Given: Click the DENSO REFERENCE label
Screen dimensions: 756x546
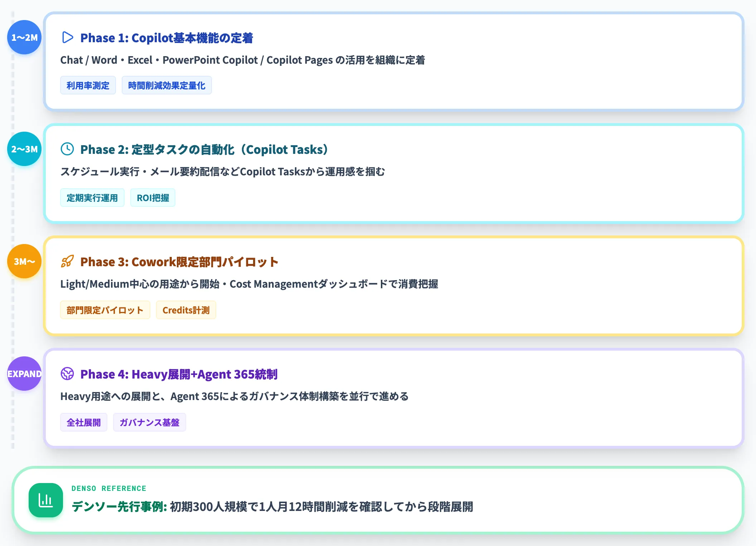Looking at the screenshot, I should [109, 488].
